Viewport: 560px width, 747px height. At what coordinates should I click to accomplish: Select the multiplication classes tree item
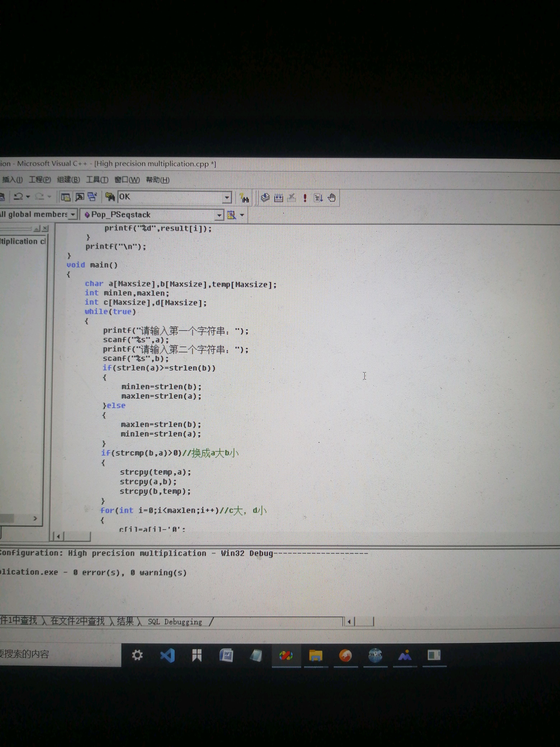tap(23, 241)
